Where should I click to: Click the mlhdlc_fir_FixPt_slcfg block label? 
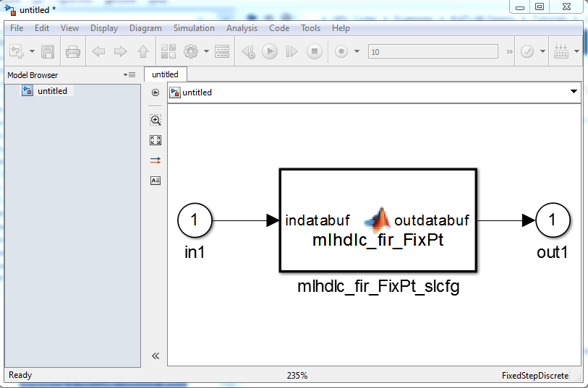click(x=378, y=287)
